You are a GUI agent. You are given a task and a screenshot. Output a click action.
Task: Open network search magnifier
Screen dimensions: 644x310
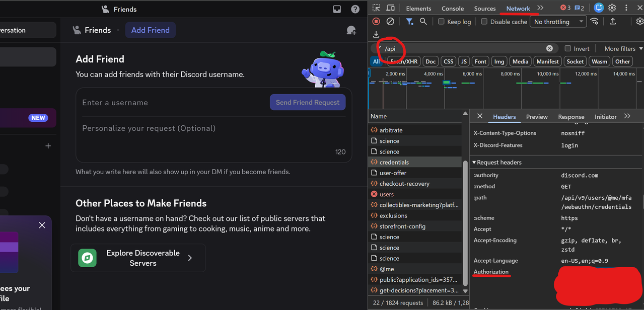(423, 22)
